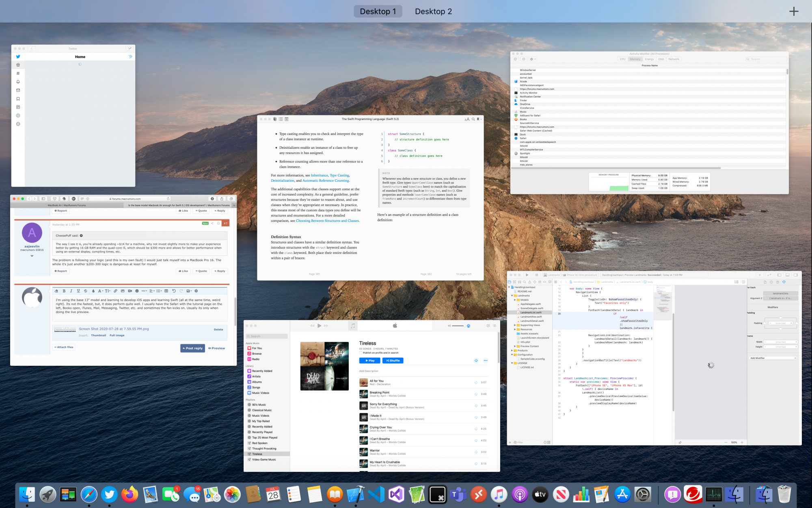Open Twitter bookmarks icon in sidebar
This screenshot has height=508, width=812.
click(18, 99)
